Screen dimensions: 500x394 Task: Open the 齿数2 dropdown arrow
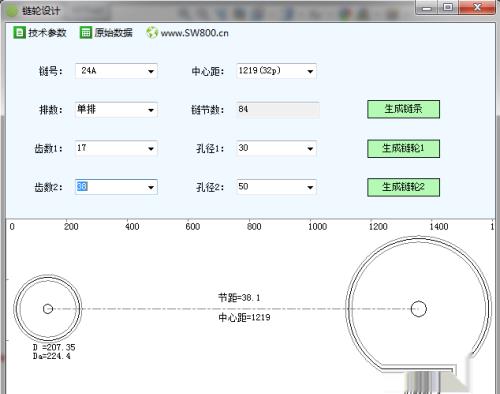pyautogui.click(x=151, y=187)
